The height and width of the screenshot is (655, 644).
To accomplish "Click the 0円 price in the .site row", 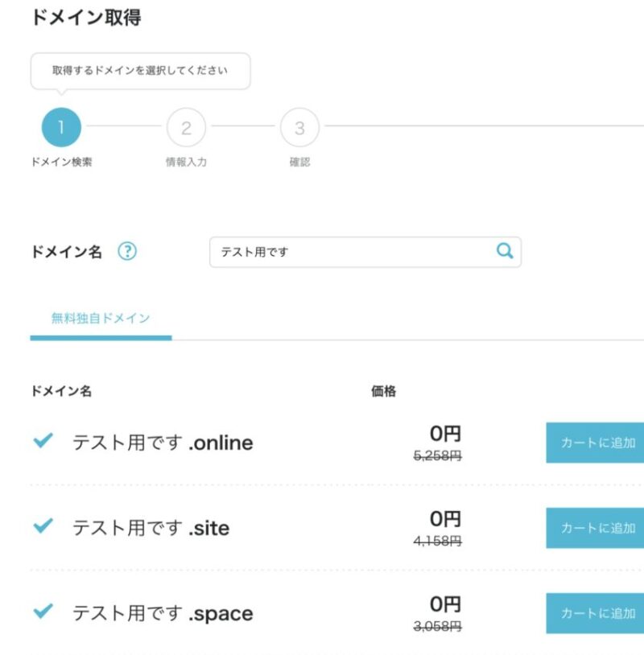I will click(x=445, y=519).
